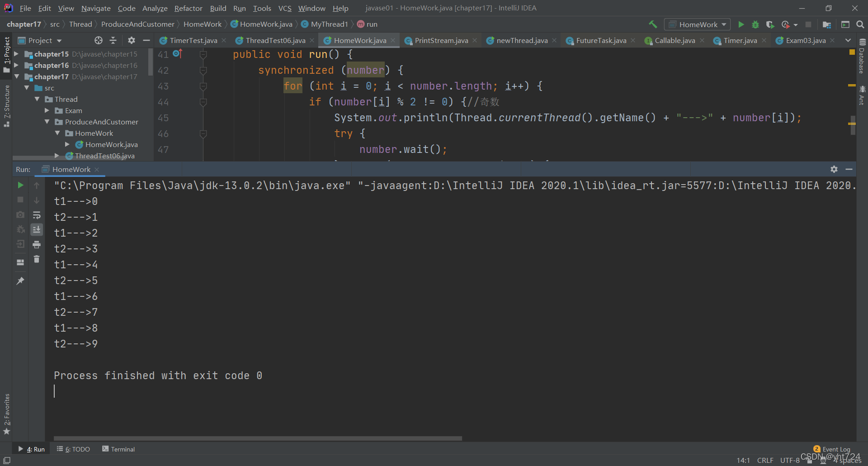Screen dimensions: 868x466
Task: Click Up the stack trace arrow
Action: click(37, 185)
